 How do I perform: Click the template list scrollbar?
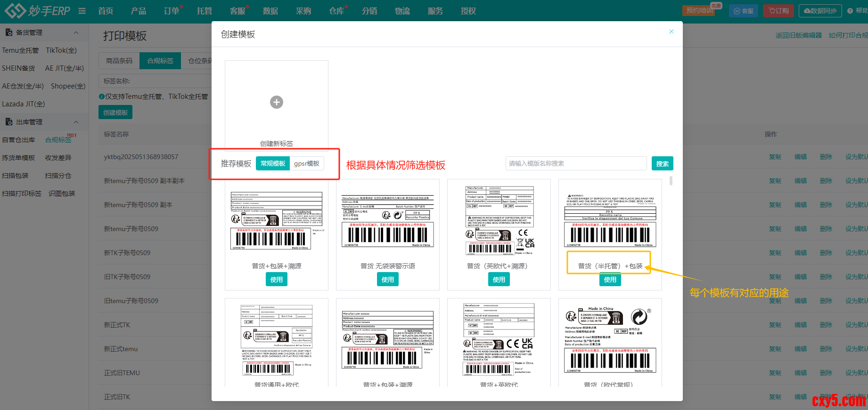coord(671,181)
